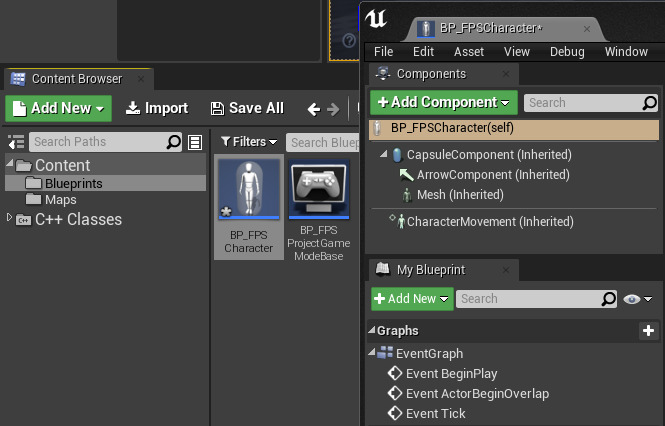Viewport: 665px width, 426px height.
Task: Expand the C++ Classes folder
Action: point(11,219)
